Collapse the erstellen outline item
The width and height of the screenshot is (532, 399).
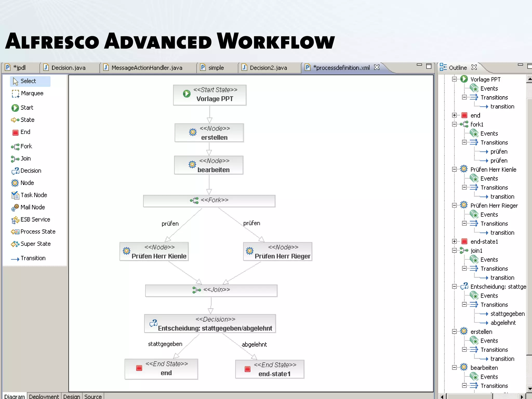454,331
